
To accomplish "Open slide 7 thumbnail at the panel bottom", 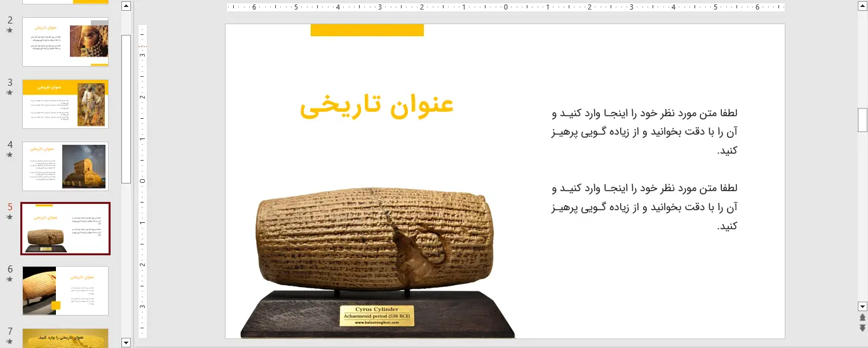I will (x=65, y=338).
